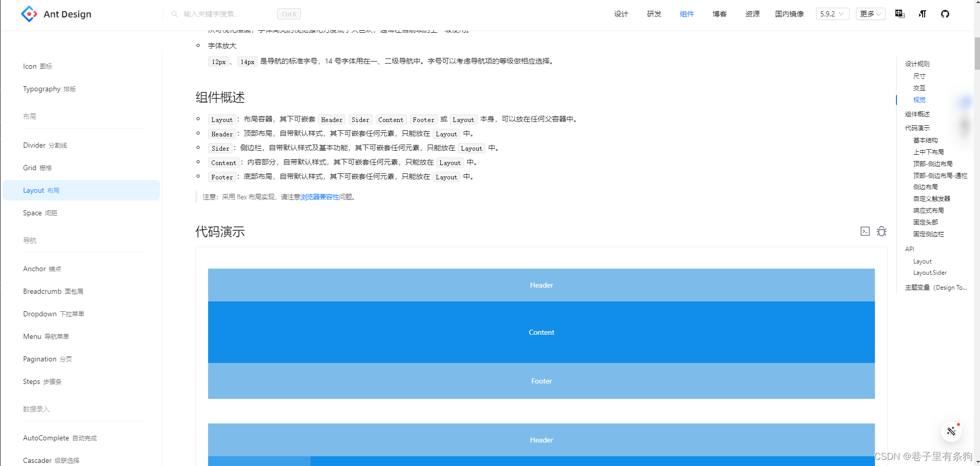Switch to the 组件 navigation tab
980x466 pixels.
(x=687, y=14)
